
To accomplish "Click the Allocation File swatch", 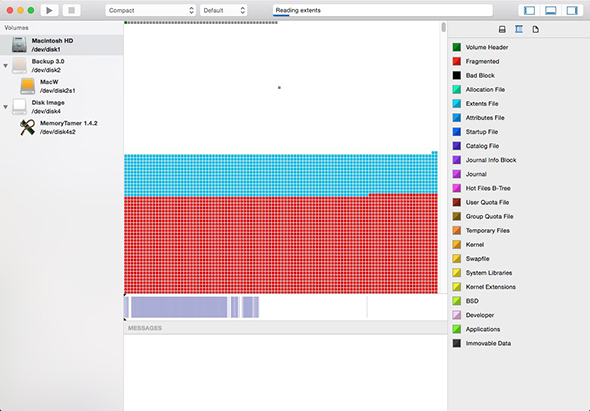I will pos(456,90).
